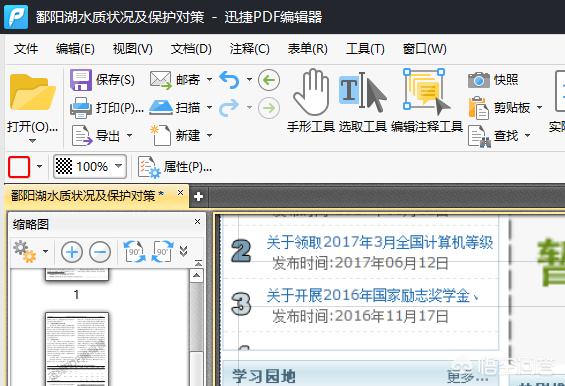Screen dimensions: 565x386
Task: Open the 文档(D) menu
Action: (191, 49)
